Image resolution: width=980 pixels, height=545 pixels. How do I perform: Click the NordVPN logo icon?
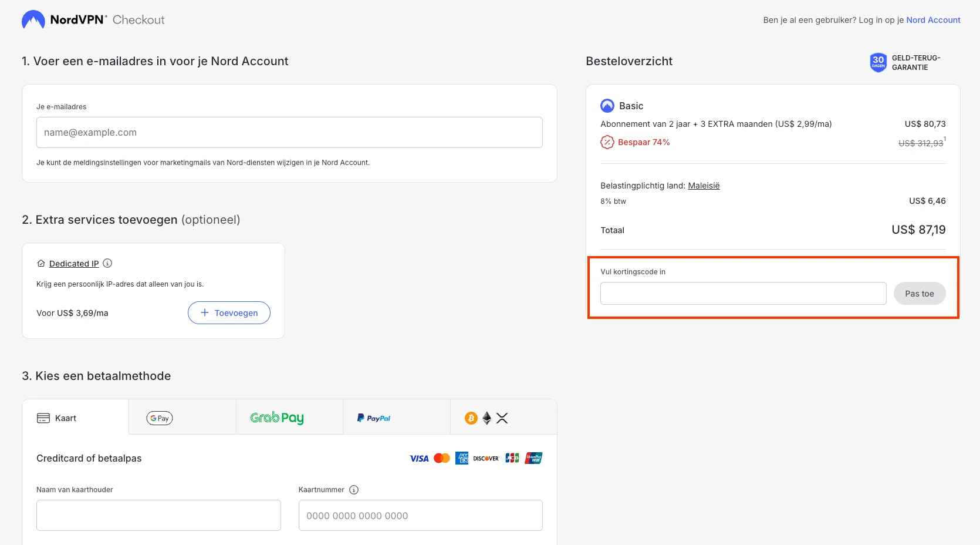tap(33, 20)
